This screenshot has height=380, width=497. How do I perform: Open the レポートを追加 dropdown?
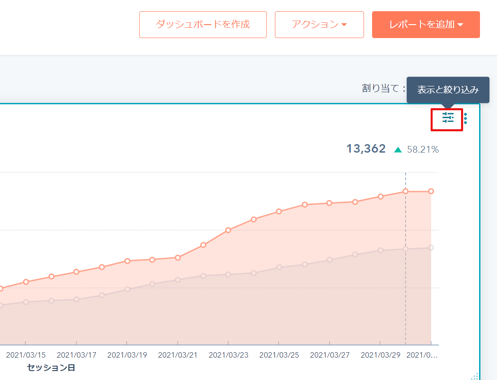[426, 25]
